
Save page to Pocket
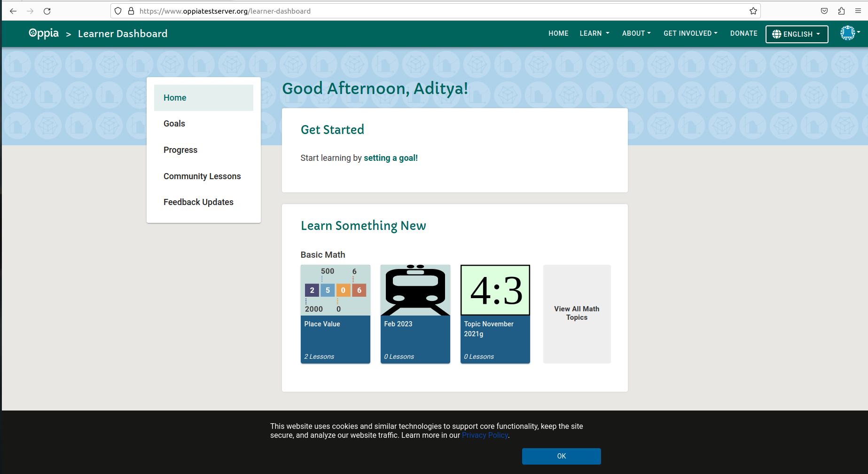click(824, 11)
